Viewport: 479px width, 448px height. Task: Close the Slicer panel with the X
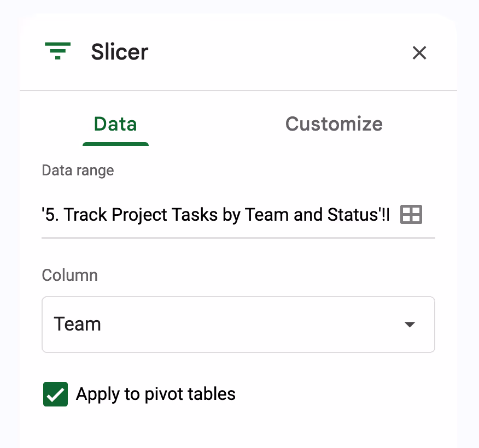point(419,53)
